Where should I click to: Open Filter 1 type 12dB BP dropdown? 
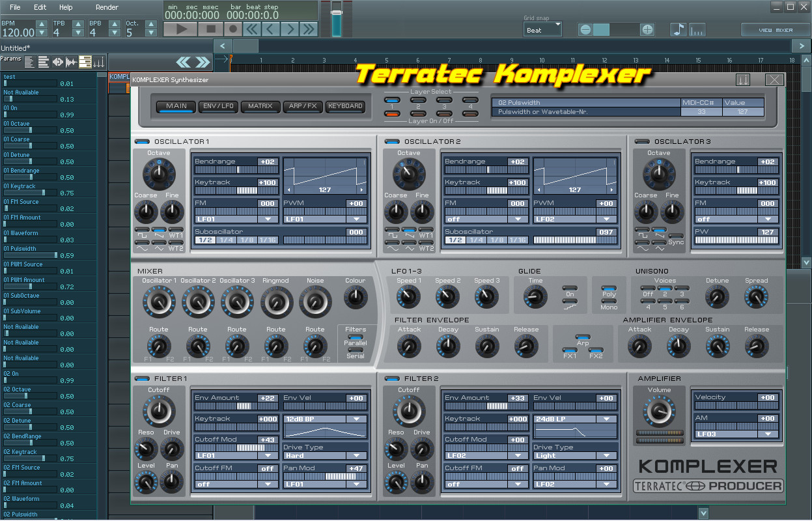[x=325, y=419]
